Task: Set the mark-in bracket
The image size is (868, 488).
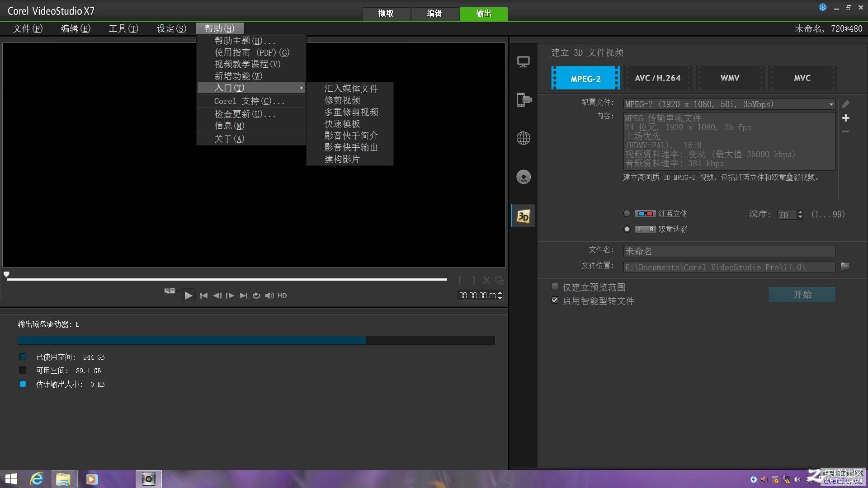Action: pyautogui.click(x=460, y=281)
